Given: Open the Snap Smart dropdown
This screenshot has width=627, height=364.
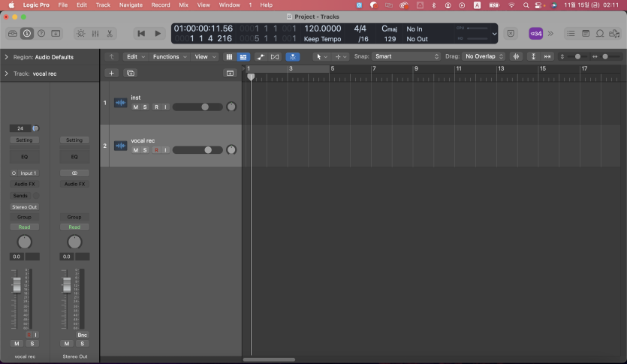Looking at the screenshot, I should [x=406, y=56].
